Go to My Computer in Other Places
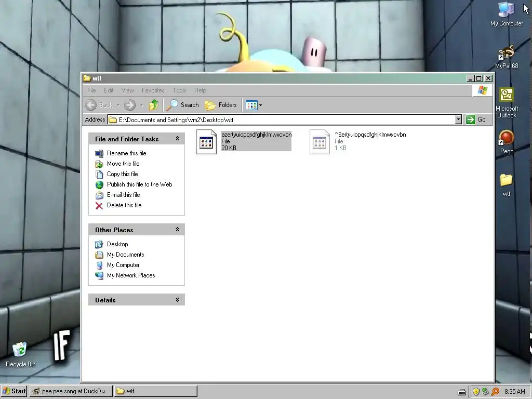532x399 pixels. [x=123, y=265]
